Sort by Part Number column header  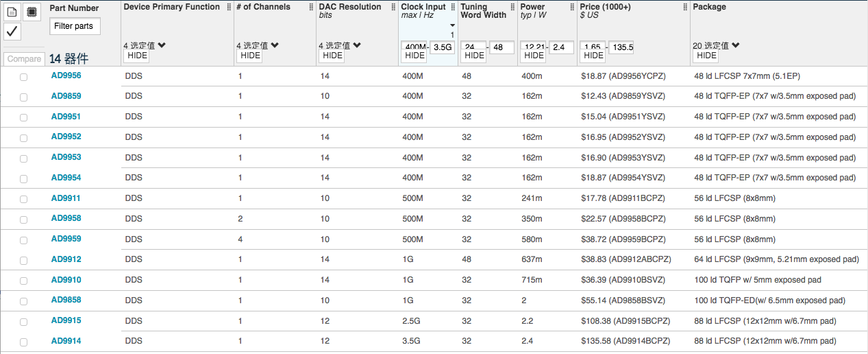(74, 8)
